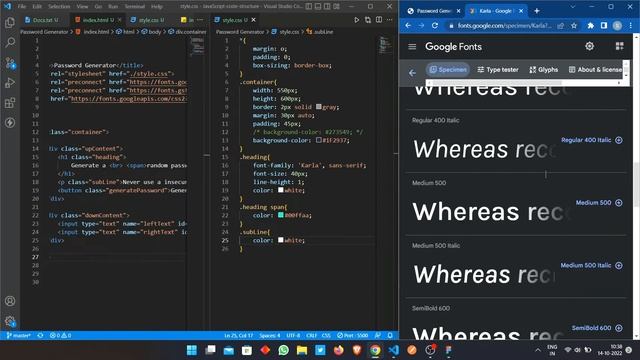Click body in left breadcrumb
The height and width of the screenshot is (360, 640).
point(151,31)
